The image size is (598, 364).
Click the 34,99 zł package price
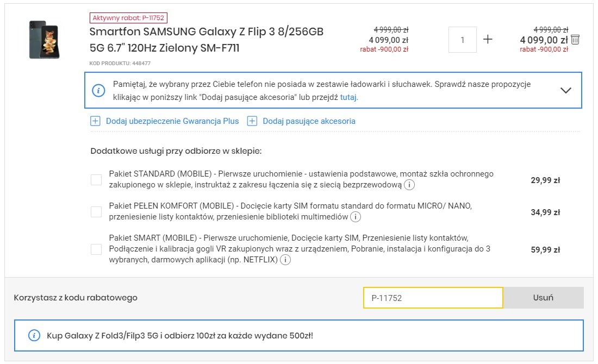545,212
